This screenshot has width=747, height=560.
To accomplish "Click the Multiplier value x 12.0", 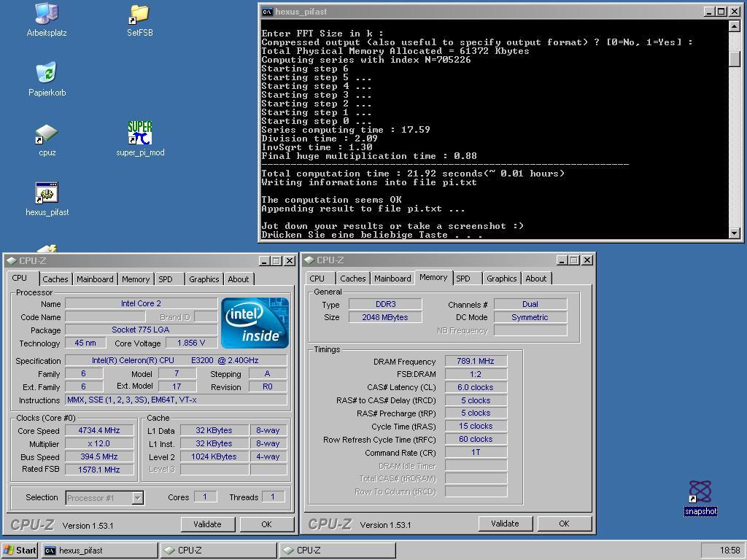I will point(99,444).
